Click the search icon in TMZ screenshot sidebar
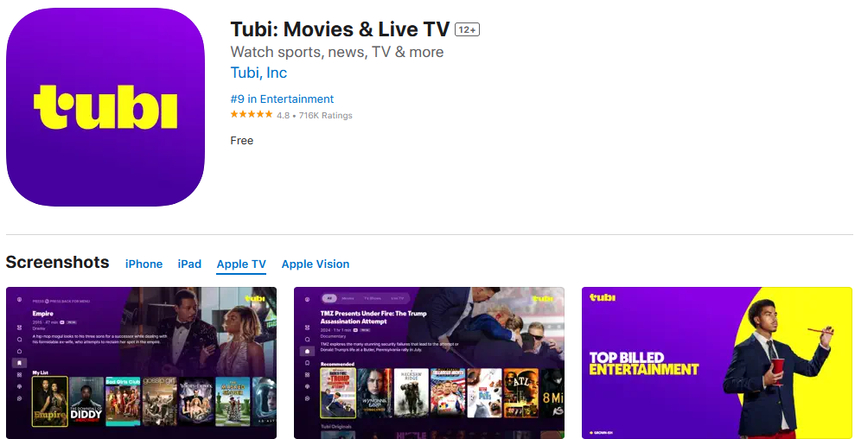 tap(308, 339)
